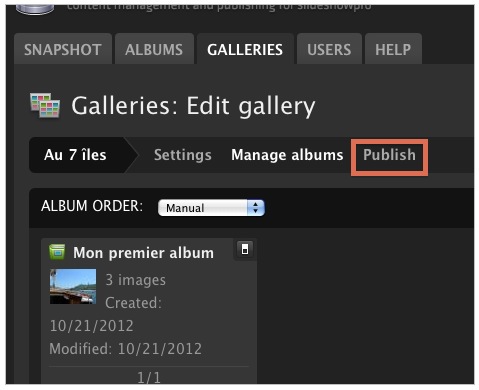Click the Galleries grid icon beside heading
This screenshot has width=479, height=390.
coord(45,105)
